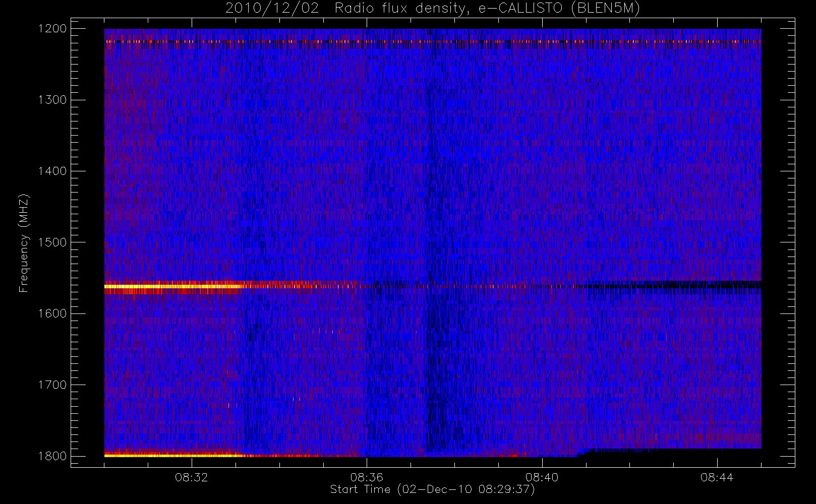Click the plot title "2010/12/02 Radio flux density, e-CALLISTO (BLEN5M)"
The image size is (816, 504).
(x=433, y=9)
